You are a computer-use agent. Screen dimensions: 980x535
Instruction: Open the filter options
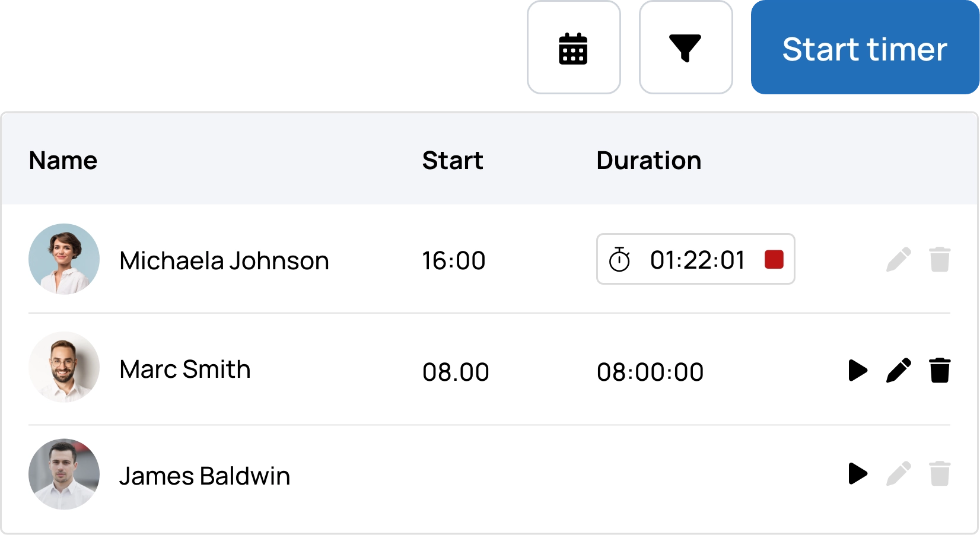[x=686, y=47]
